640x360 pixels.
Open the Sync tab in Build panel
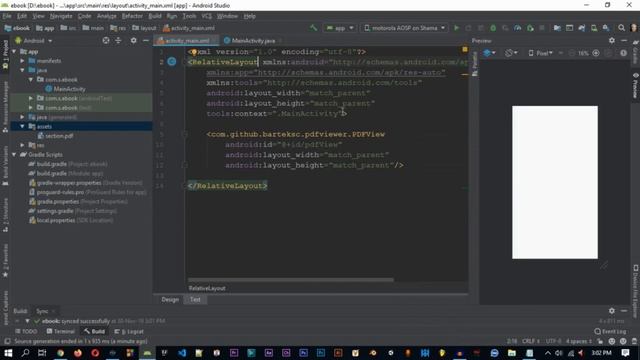click(42, 311)
